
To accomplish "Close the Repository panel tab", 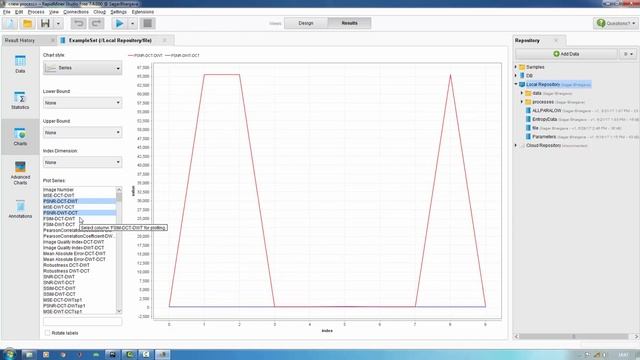I will (556, 40).
